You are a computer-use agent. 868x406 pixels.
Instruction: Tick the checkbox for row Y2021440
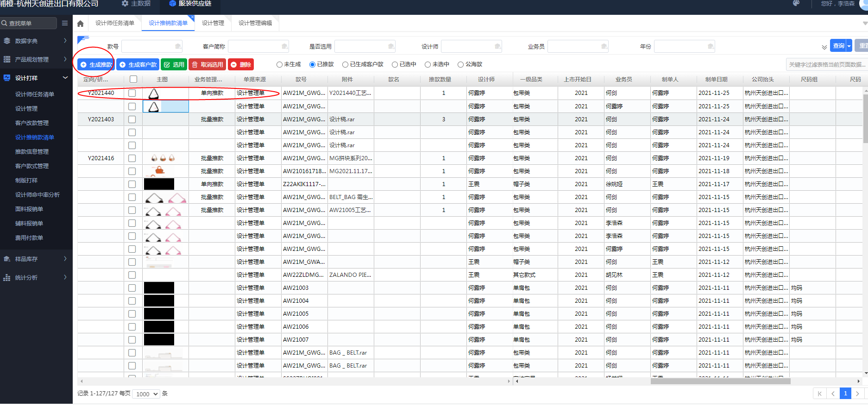132,93
